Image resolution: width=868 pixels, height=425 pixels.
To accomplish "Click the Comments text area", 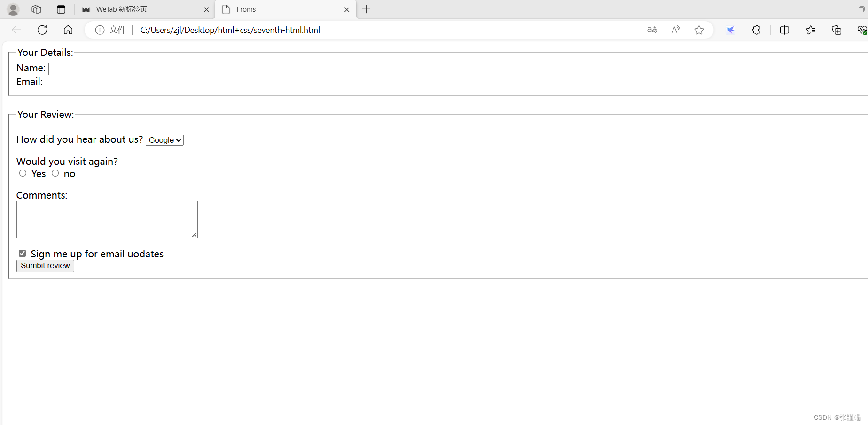I will pos(107,219).
